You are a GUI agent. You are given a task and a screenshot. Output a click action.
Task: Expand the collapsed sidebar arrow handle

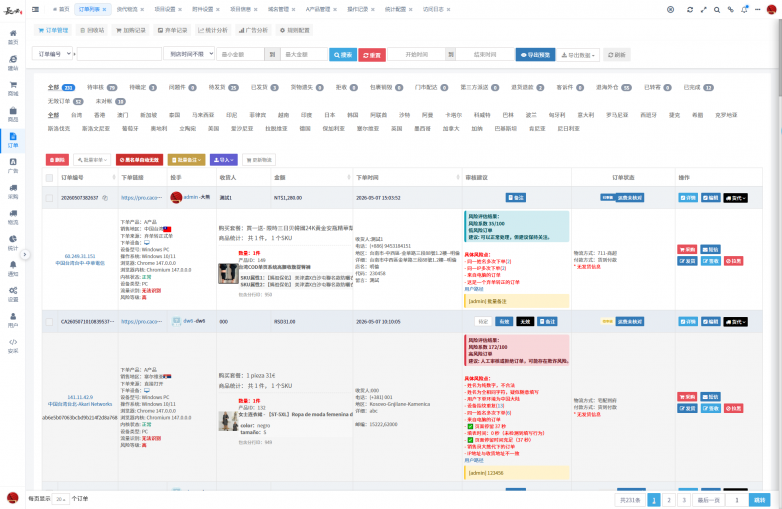(x=24, y=254)
